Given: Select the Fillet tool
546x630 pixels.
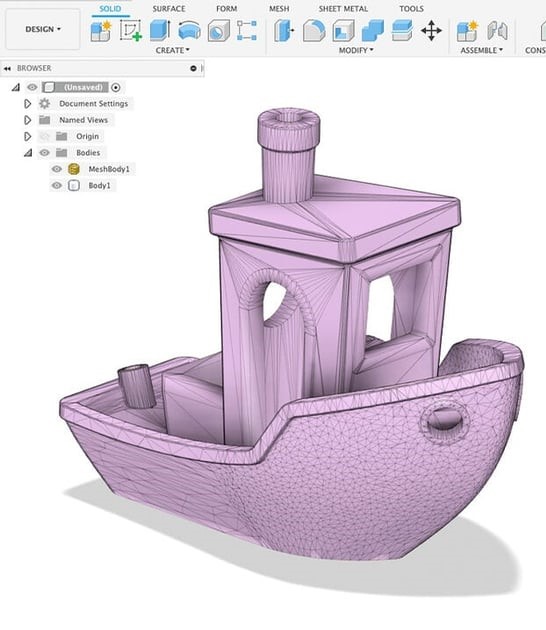Looking at the screenshot, I should pyautogui.click(x=314, y=31).
